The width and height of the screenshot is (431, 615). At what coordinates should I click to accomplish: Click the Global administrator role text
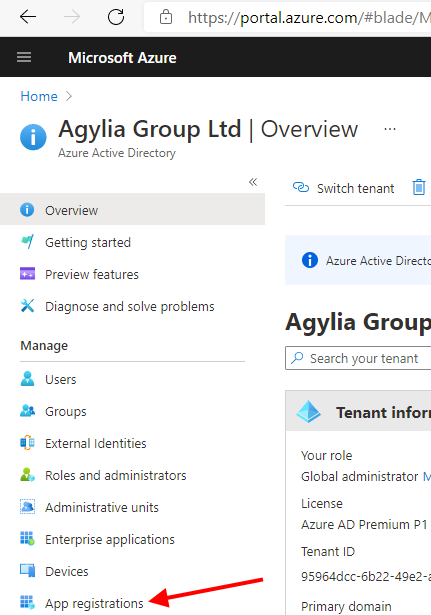click(x=359, y=477)
